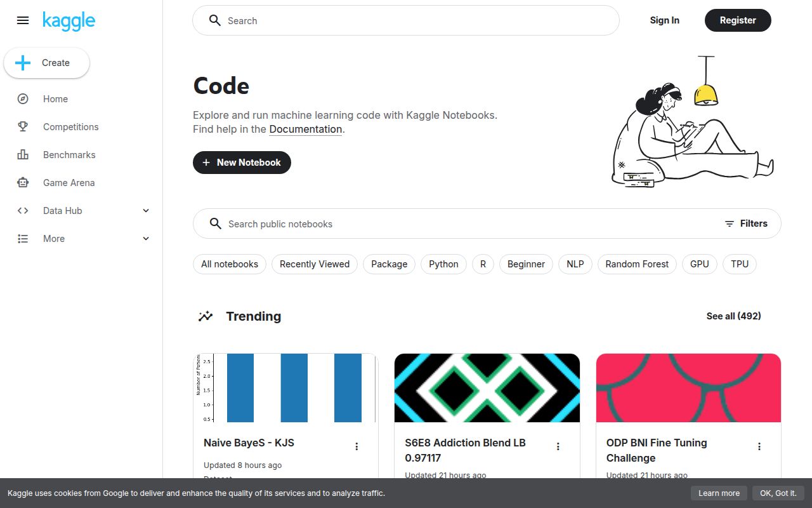Filter by Beginner chip
812x508 pixels.
coord(526,264)
